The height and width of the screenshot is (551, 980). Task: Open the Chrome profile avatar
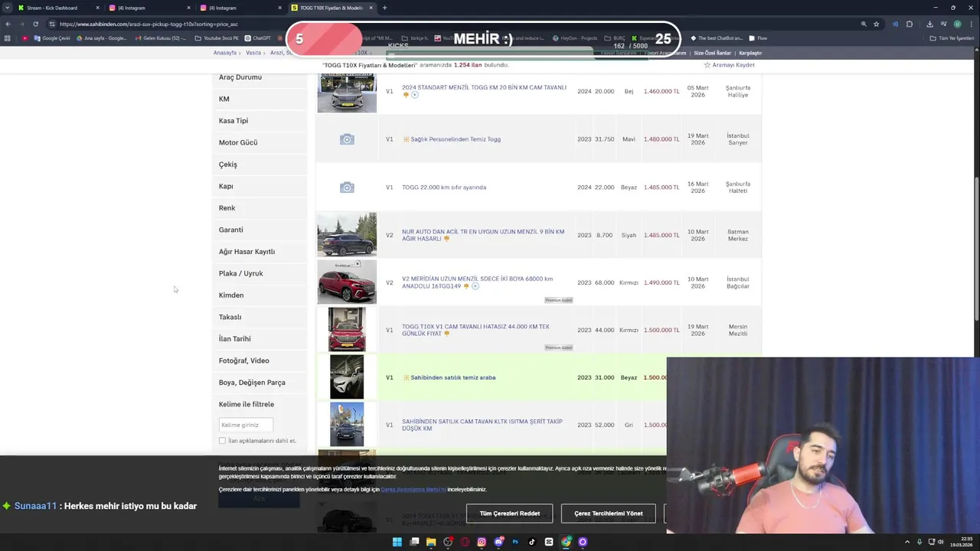(x=957, y=24)
